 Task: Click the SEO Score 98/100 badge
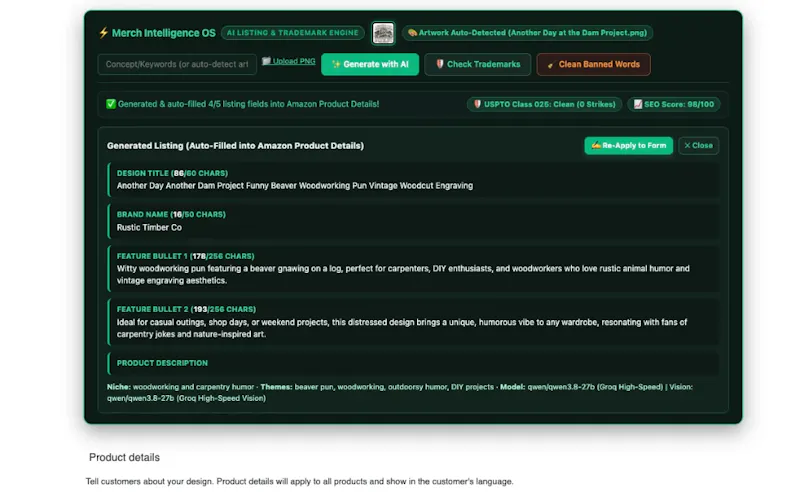(674, 104)
